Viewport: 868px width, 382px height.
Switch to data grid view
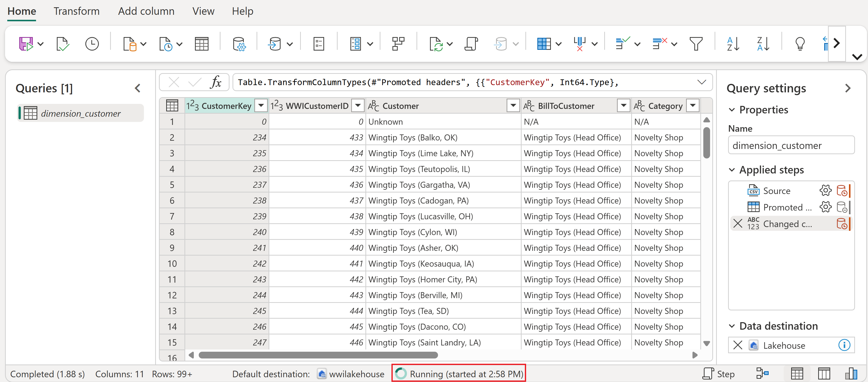[797, 373]
